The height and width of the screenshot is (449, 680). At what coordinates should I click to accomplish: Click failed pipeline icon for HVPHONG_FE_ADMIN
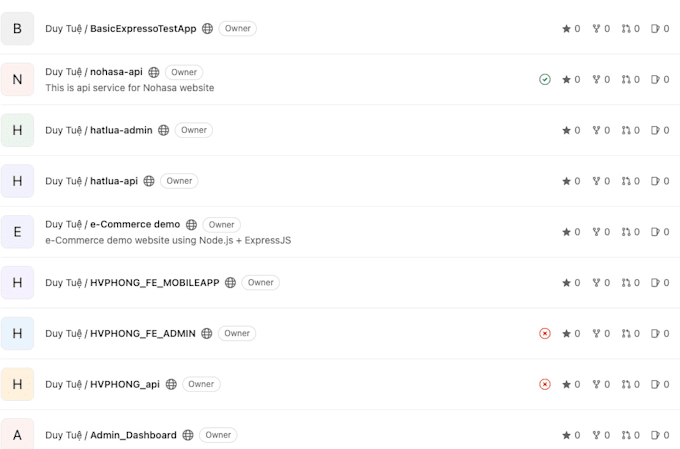click(545, 333)
